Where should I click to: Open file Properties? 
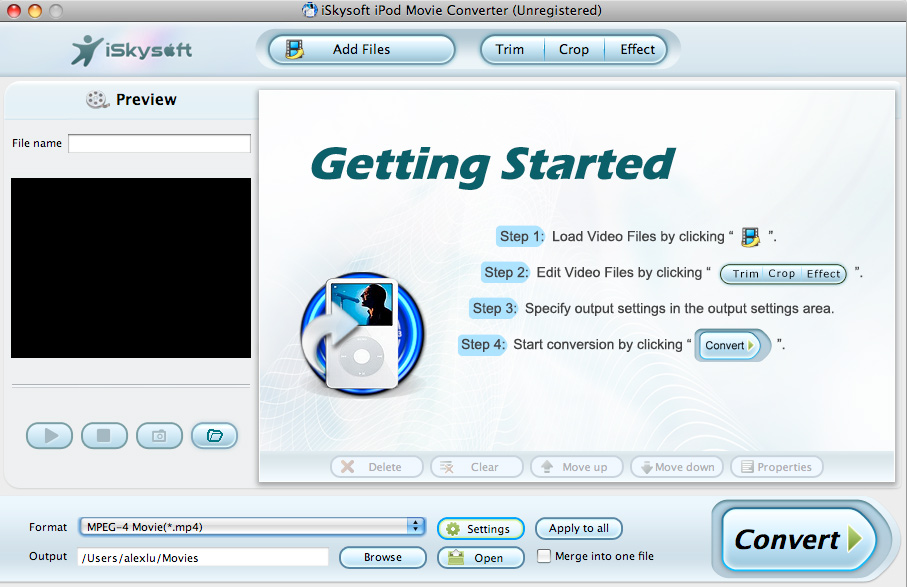click(777, 467)
